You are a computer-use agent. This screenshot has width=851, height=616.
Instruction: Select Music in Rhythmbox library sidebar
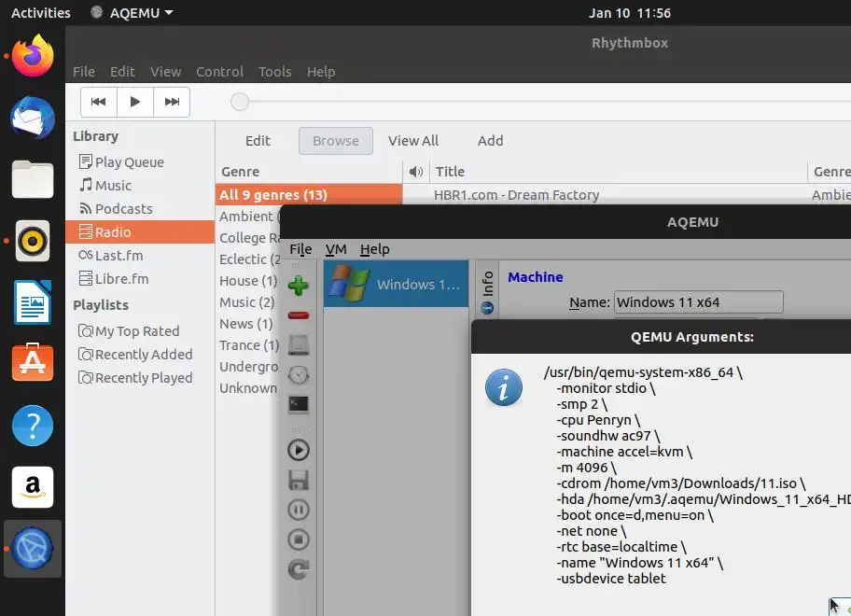click(139, 185)
